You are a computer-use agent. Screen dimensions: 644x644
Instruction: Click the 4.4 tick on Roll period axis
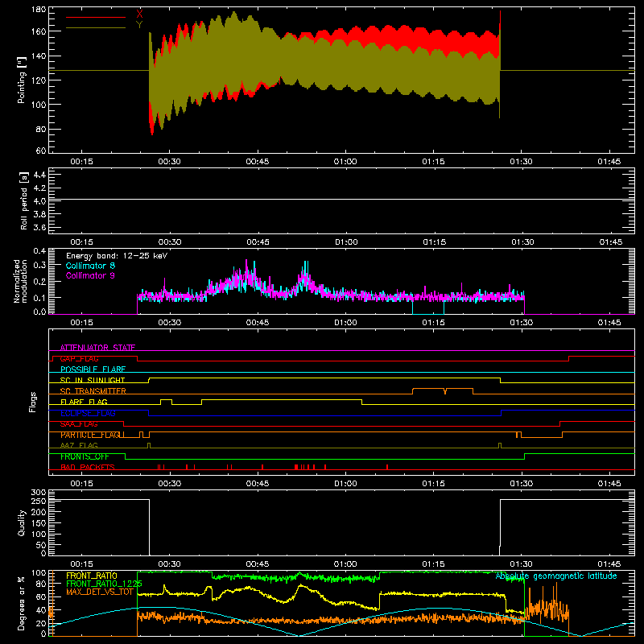tap(39, 175)
